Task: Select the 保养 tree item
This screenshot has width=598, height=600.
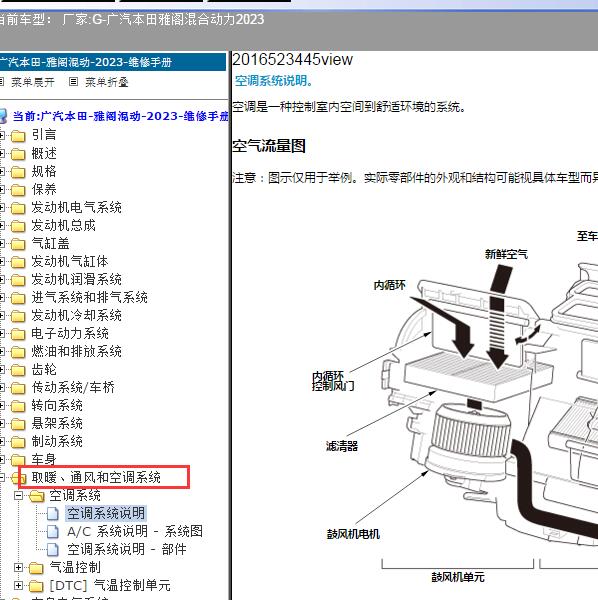Action: (44, 189)
